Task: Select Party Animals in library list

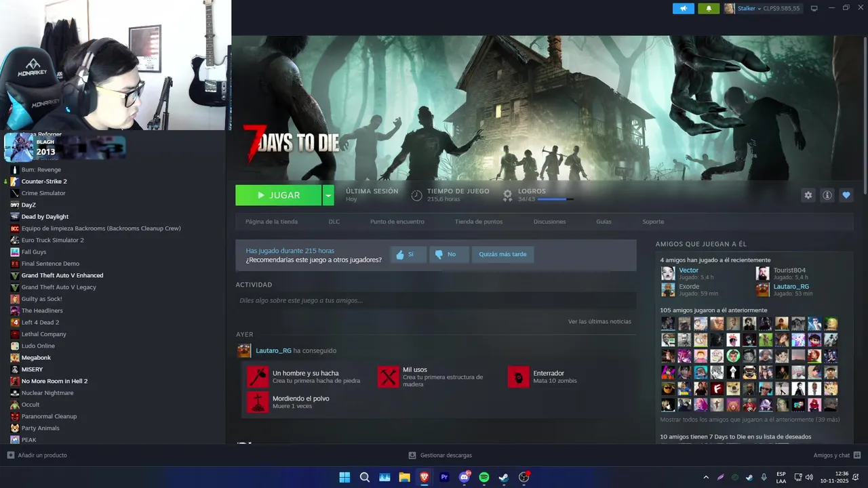Action: coord(40,428)
